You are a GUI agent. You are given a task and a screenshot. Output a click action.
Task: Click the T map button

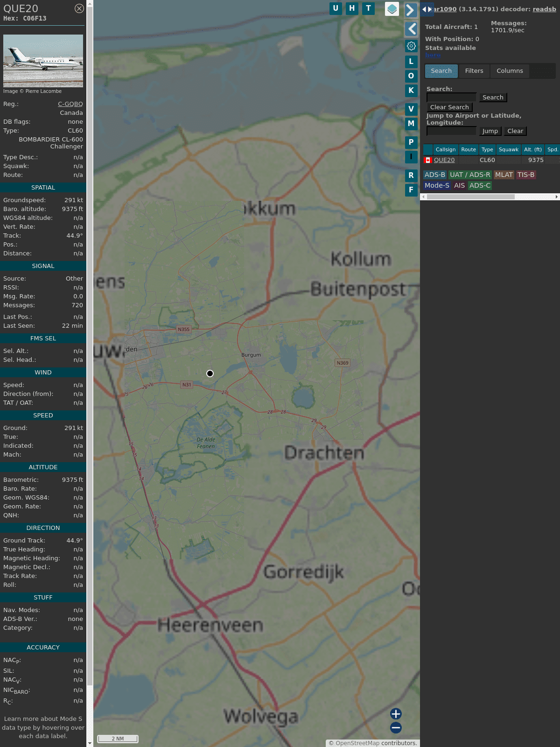[x=369, y=8]
